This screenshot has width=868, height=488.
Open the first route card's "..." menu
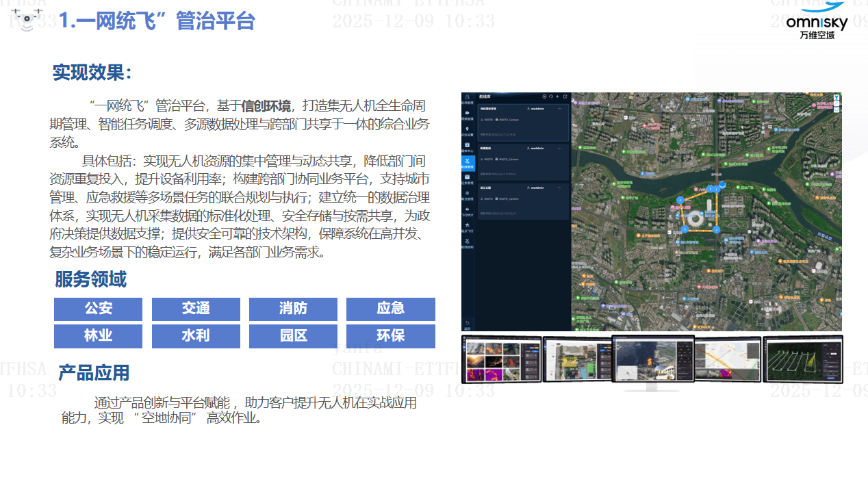[x=560, y=109]
